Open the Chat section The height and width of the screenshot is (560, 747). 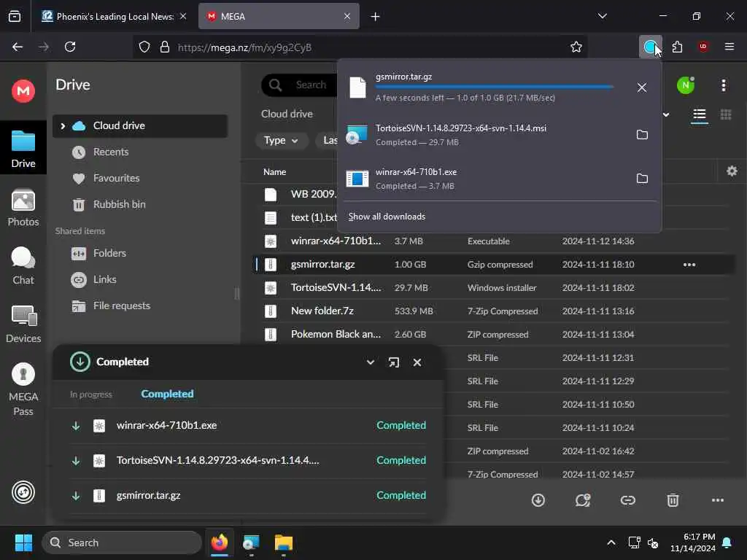tap(23, 265)
